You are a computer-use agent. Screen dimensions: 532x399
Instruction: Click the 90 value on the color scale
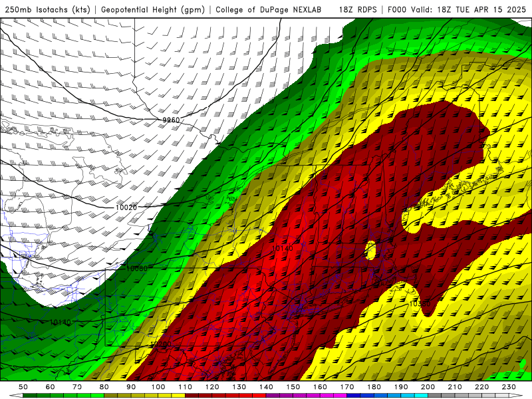click(x=131, y=387)
